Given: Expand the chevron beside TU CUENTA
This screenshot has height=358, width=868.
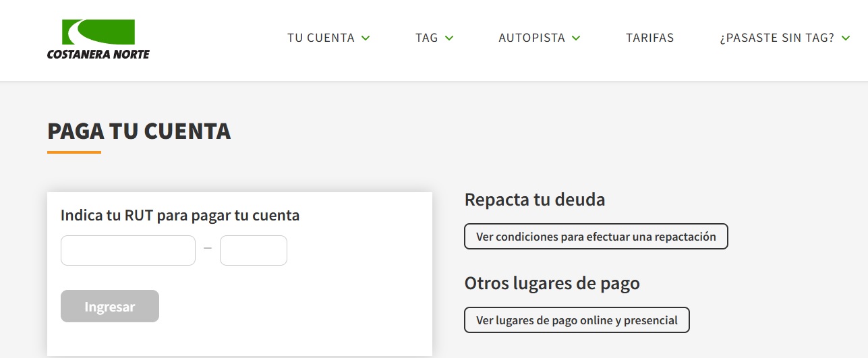Looking at the screenshot, I should [x=366, y=38].
